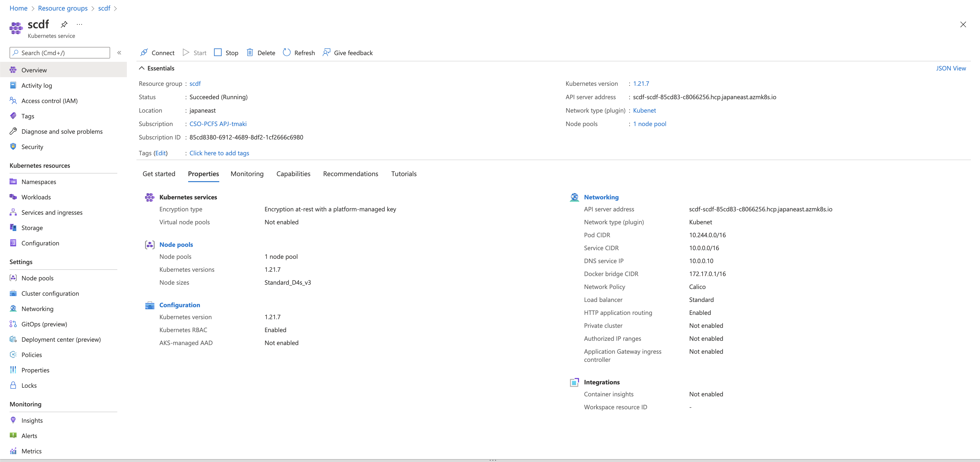The height and width of the screenshot is (462, 980).
Task: Select the Pod CIDR value 10.244.0.0/16
Action: pyautogui.click(x=708, y=235)
